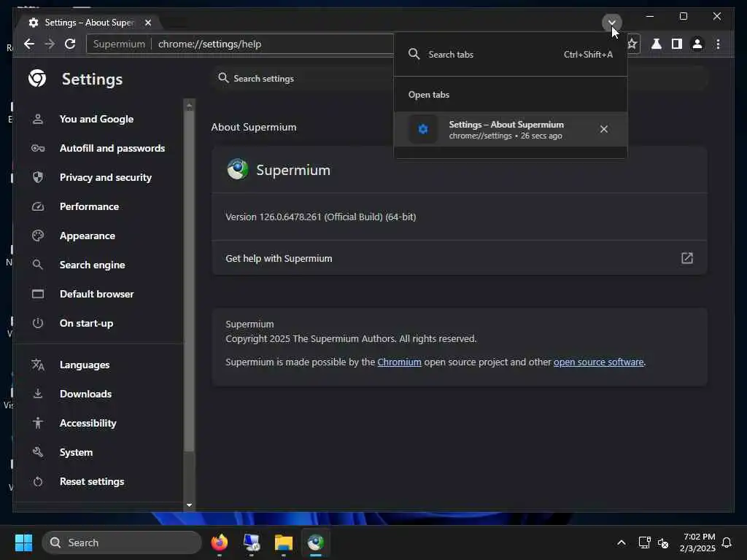
Task: Close the Settings tab in tab strip
Action: 148,23
